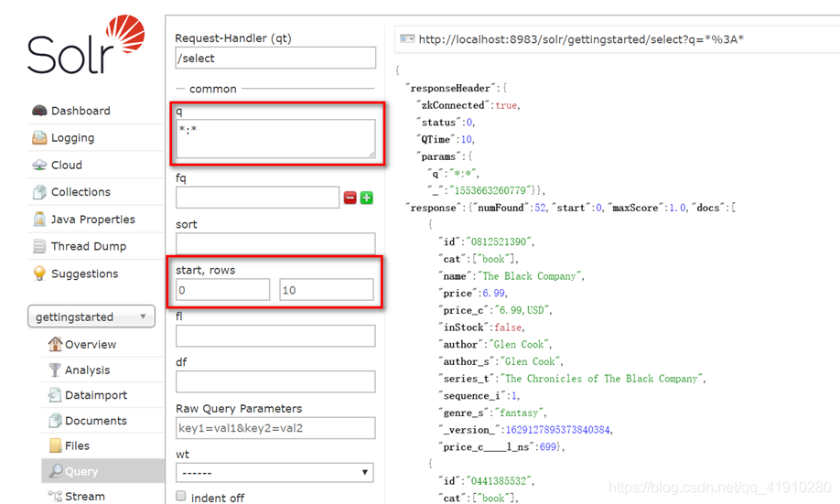The width and height of the screenshot is (840, 504).
Task: Click the Java Properties icon
Action: [x=39, y=219]
